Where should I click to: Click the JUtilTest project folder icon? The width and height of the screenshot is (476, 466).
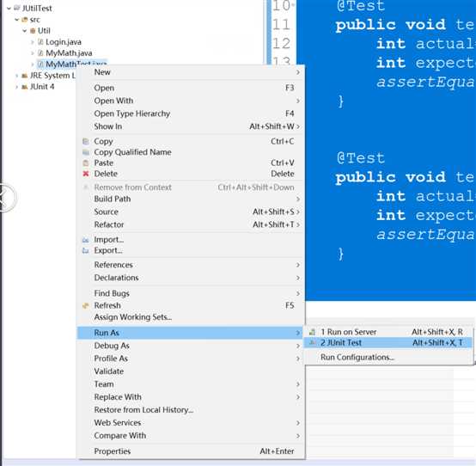pos(17,9)
